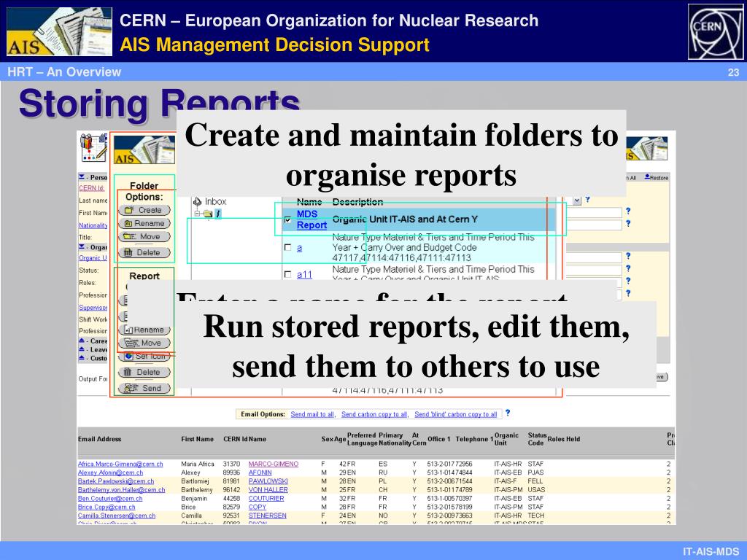Click the Nationality link
Screen dimensions: 747x560
[x=93, y=225]
